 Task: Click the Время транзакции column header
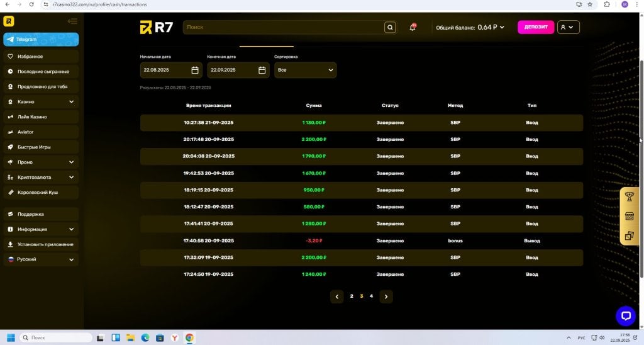209,106
